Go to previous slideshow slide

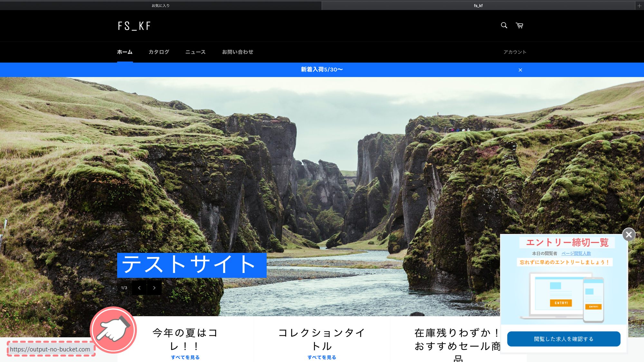(x=139, y=288)
